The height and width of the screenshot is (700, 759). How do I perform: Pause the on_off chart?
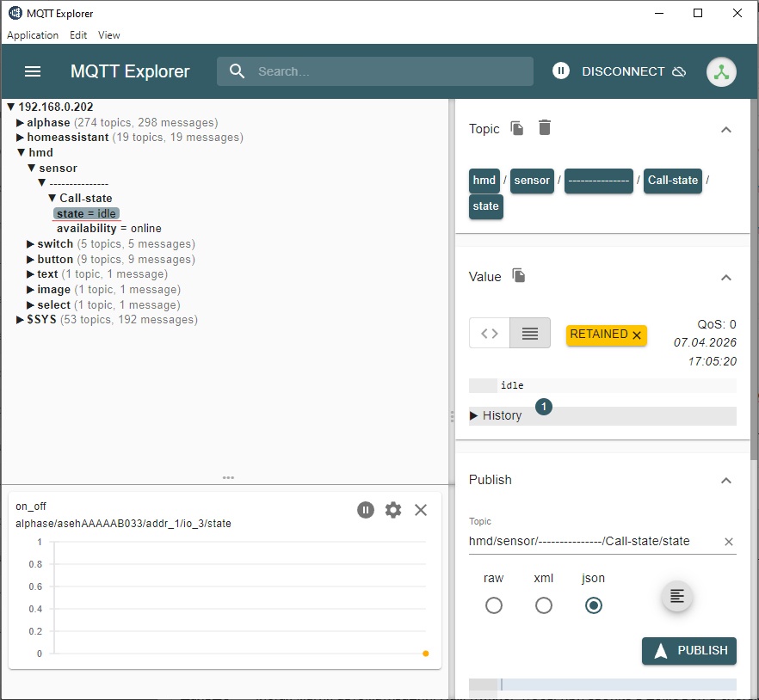[x=366, y=510]
